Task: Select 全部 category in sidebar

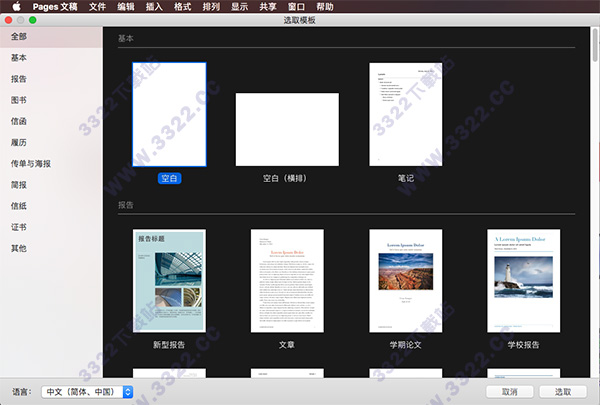Action: (x=51, y=37)
